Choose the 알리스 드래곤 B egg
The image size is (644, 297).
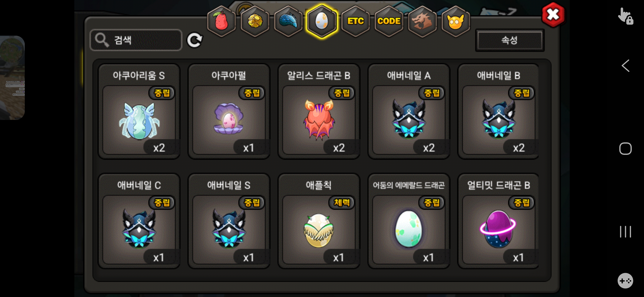(x=319, y=111)
